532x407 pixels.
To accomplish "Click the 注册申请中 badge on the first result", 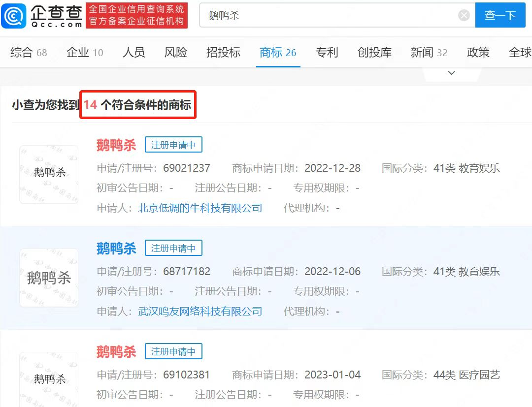I will pyautogui.click(x=173, y=144).
